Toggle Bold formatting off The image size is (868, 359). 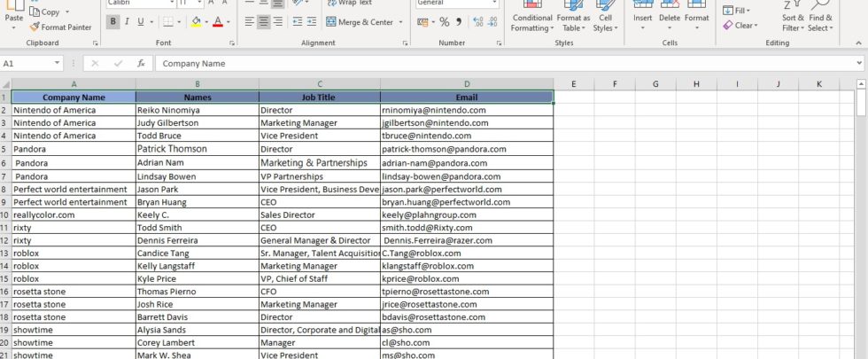(112, 22)
